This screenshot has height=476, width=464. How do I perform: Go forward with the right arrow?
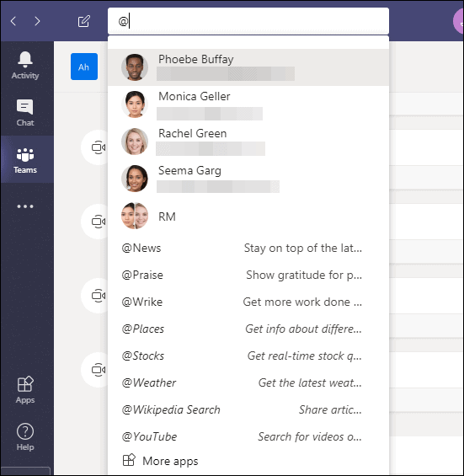pyautogui.click(x=37, y=21)
